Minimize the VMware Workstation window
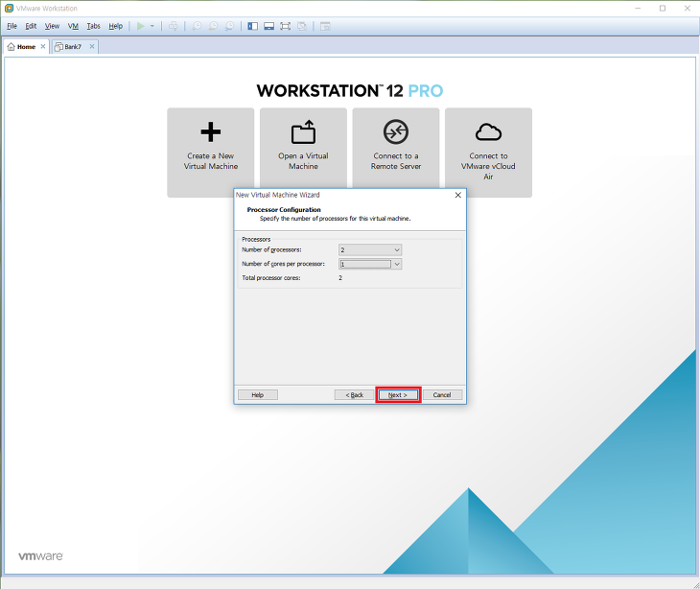The width and height of the screenshot is (700, 589). pyautogui.click(x=638, y=8)
